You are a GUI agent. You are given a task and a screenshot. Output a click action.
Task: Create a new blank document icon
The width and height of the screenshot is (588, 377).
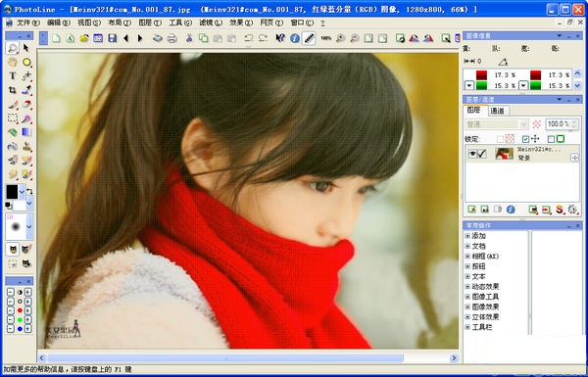56,38
